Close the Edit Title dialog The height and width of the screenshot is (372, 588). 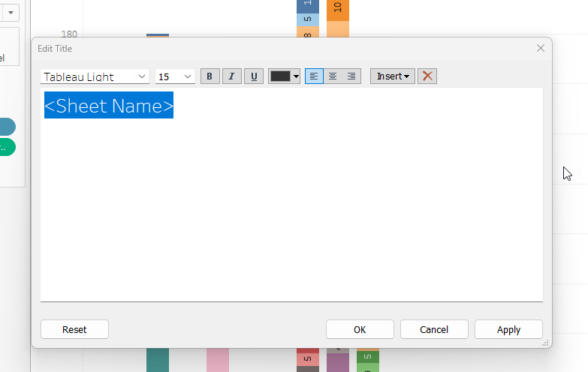[x=540, y=48]
